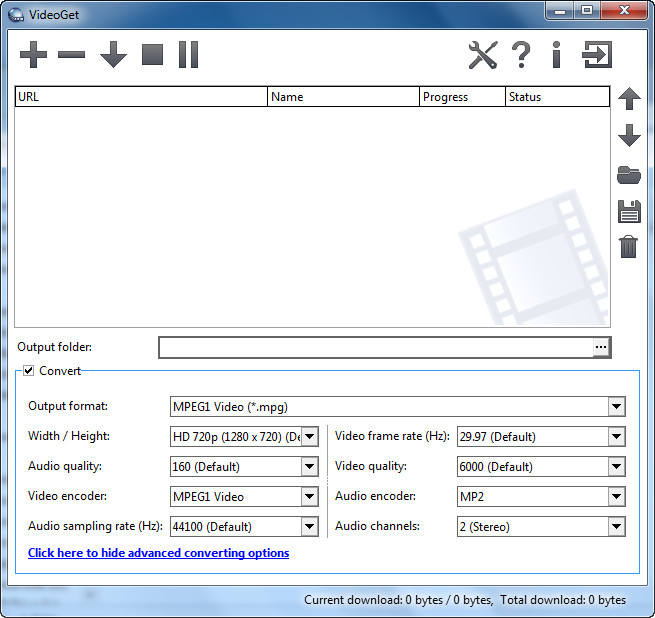Screen dimensions: 655x618
Task: Click the Output folder: label
Action: (55, 347)
